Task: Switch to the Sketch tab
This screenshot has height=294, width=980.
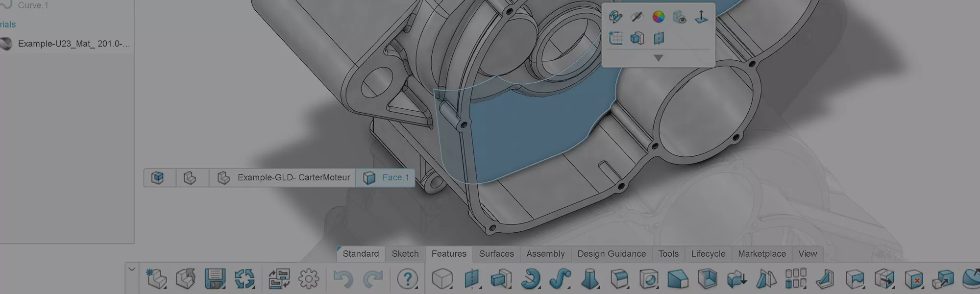Action: (405, 254)
